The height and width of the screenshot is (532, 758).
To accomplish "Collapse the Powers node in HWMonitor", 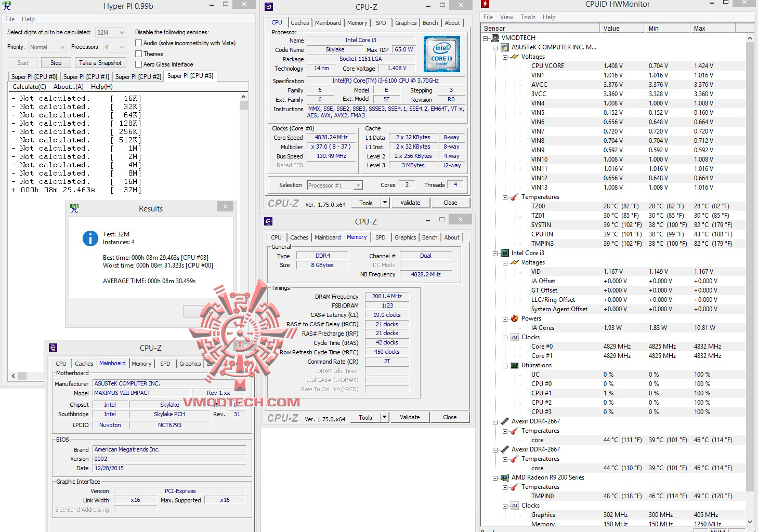I will point(505,318).
